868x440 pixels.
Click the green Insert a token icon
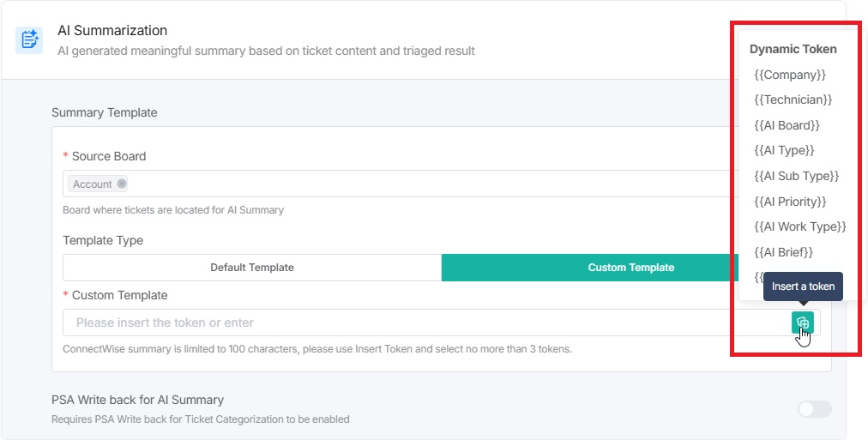[x=803, y=322]
